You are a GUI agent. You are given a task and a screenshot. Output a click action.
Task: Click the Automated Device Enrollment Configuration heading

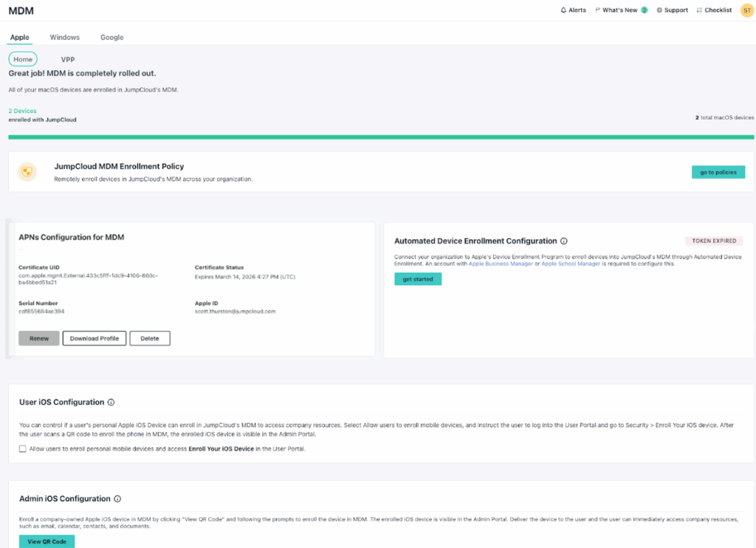point(475,242)
